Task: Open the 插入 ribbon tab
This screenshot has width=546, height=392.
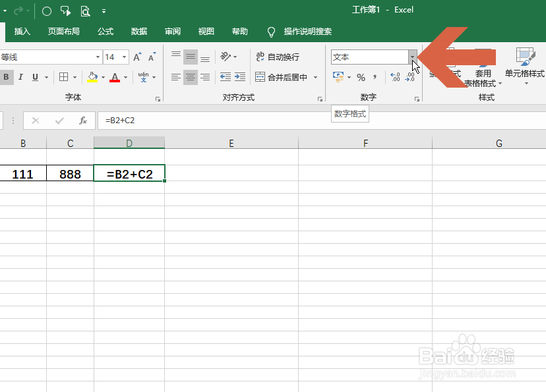Action: click(x=22, y=32)
